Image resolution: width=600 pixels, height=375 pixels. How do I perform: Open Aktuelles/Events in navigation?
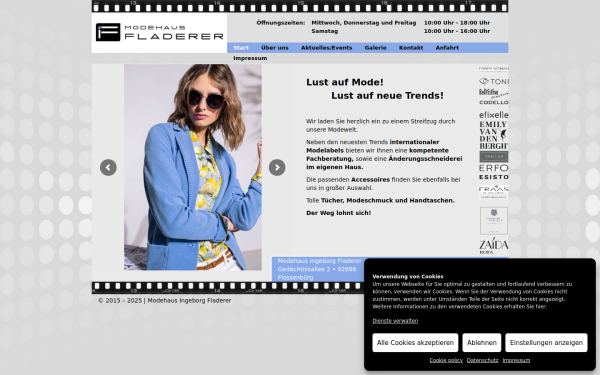pos(326,48)
